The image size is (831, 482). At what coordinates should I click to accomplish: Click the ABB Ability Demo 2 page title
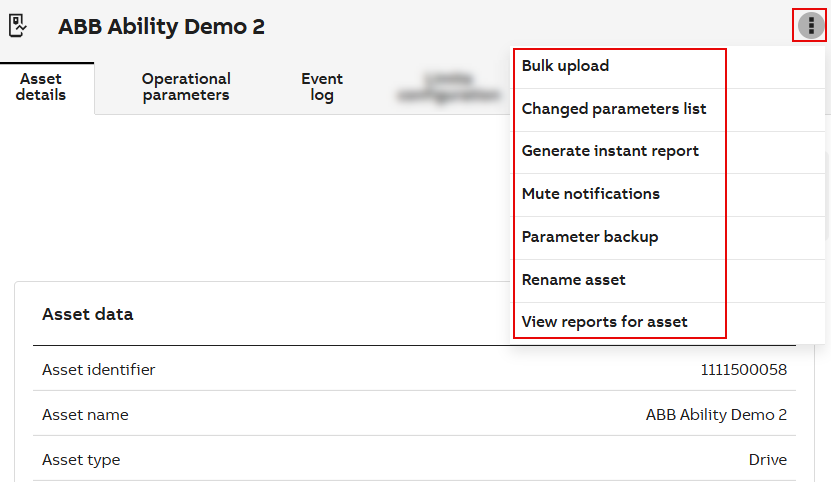pos(162,27)
